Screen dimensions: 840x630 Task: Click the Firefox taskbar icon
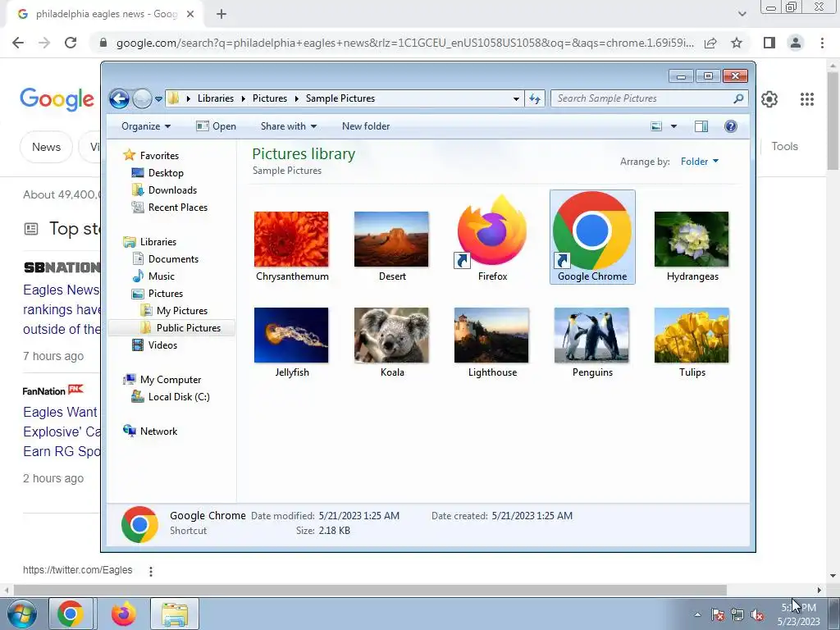(x=124, y=614)
